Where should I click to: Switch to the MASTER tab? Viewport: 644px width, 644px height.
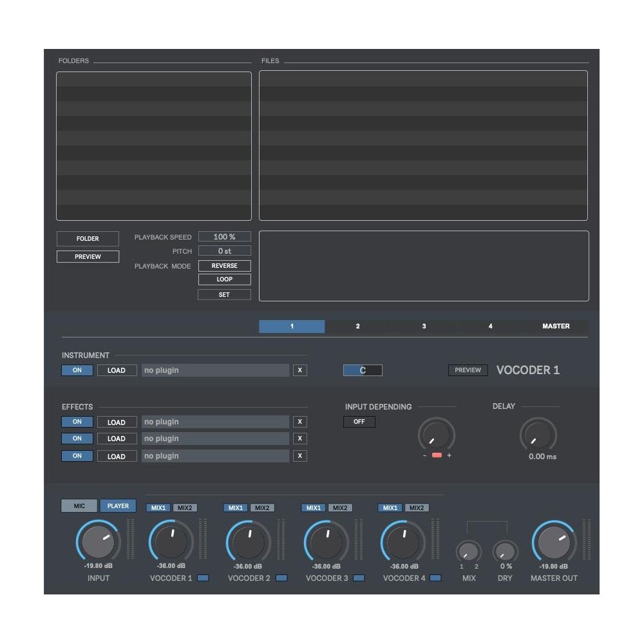tap(555, 326)
